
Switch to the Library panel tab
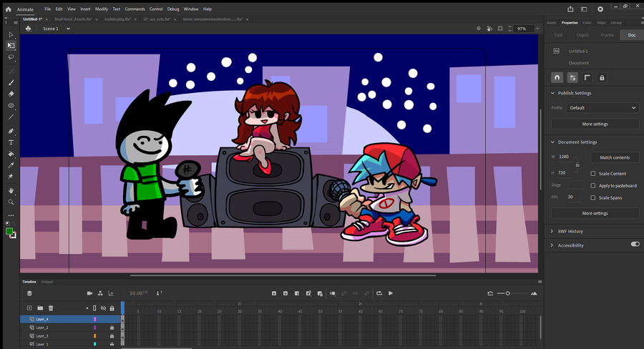coord(616,23)
